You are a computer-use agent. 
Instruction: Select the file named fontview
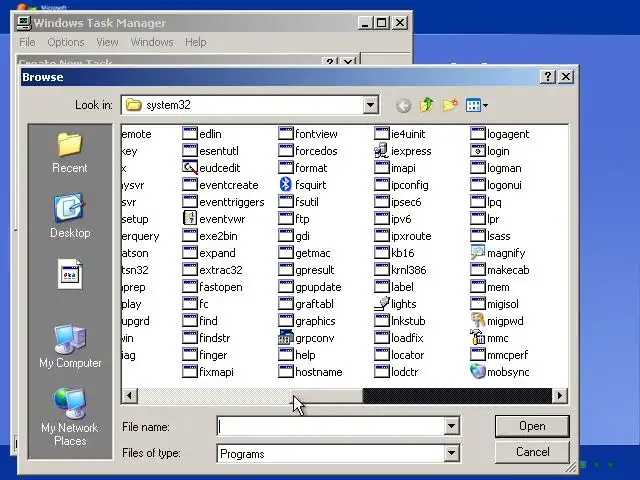[x=316, y=134]
